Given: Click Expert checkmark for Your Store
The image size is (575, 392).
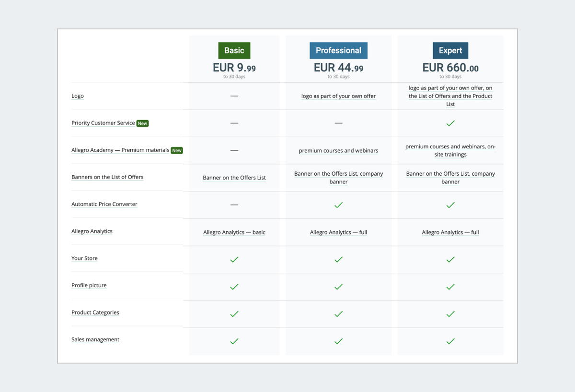Looking at the screenshot, I should coord(450,259).
